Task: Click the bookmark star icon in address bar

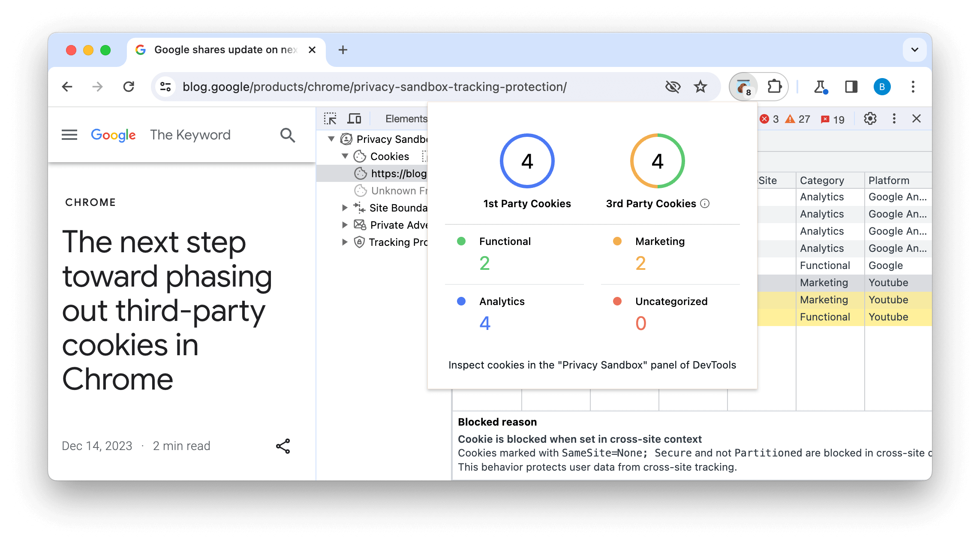Action: tap(701, 86)
